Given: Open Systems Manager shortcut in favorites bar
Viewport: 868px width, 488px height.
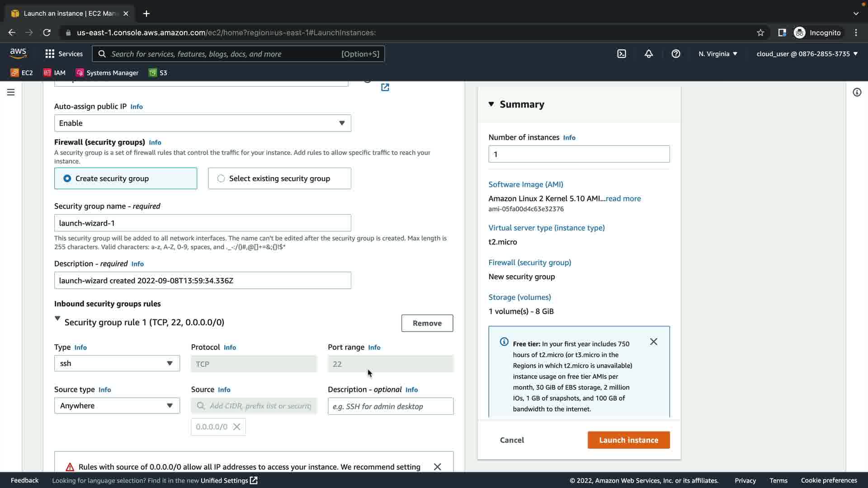Looking at the screenshot, I should coord(107,73).
